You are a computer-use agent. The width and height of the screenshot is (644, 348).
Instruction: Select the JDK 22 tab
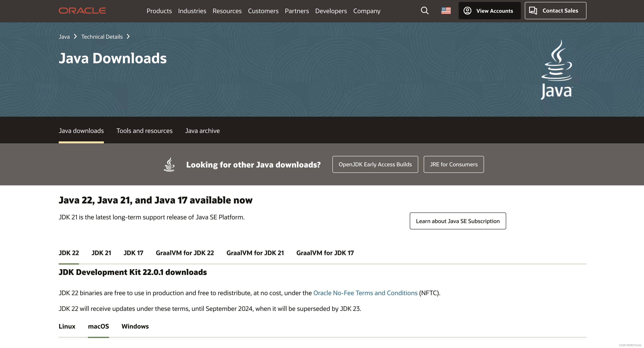(69, 253)
